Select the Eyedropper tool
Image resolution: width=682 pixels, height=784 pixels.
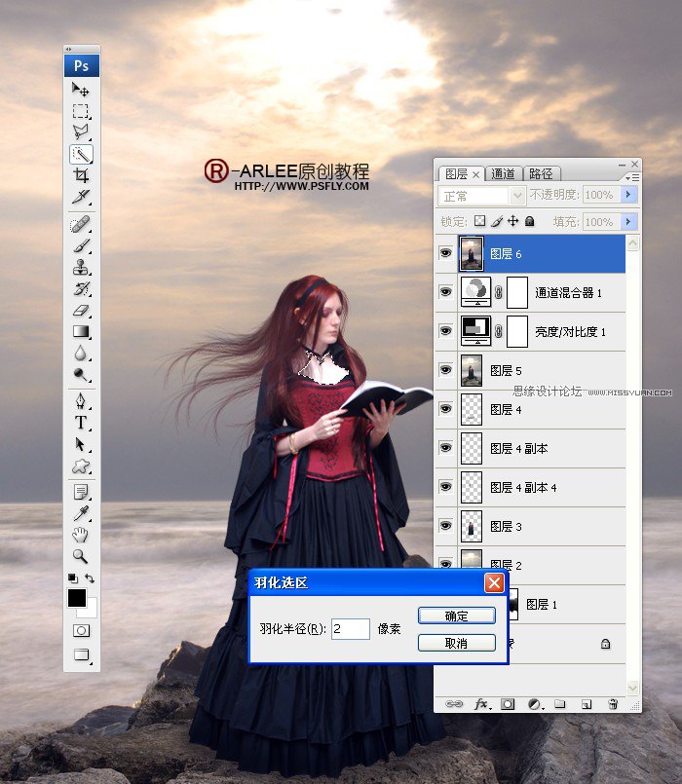[x=81, y=513]
